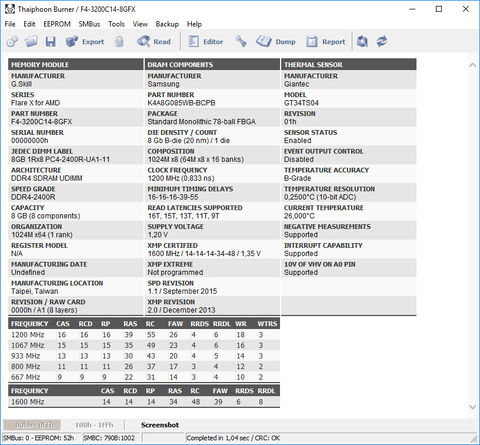The image size is (480, 445).
Task: Switch to the Screenshot tab
Action: pyautogui.click(x=160, y=425)
